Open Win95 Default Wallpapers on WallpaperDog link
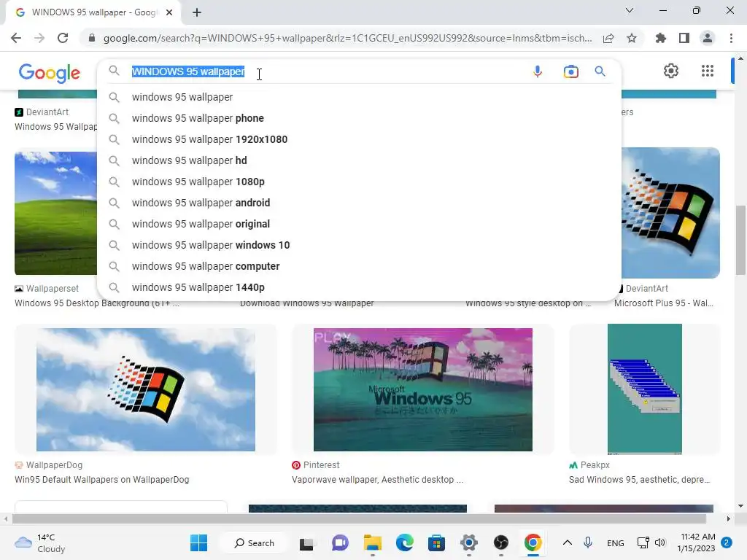 tap(102, 480)
